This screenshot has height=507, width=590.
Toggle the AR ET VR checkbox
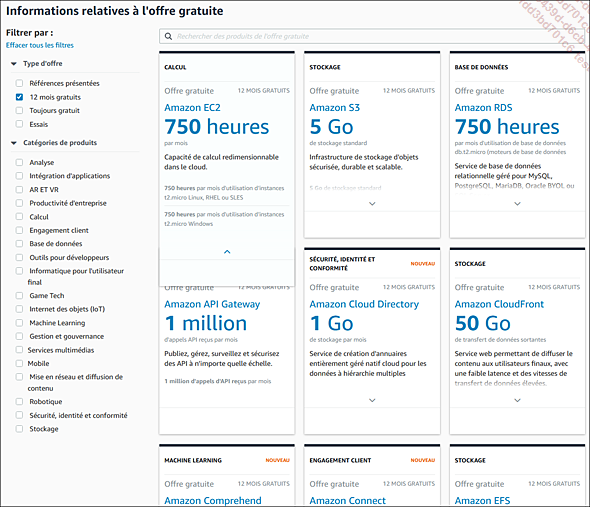point(19,189)
